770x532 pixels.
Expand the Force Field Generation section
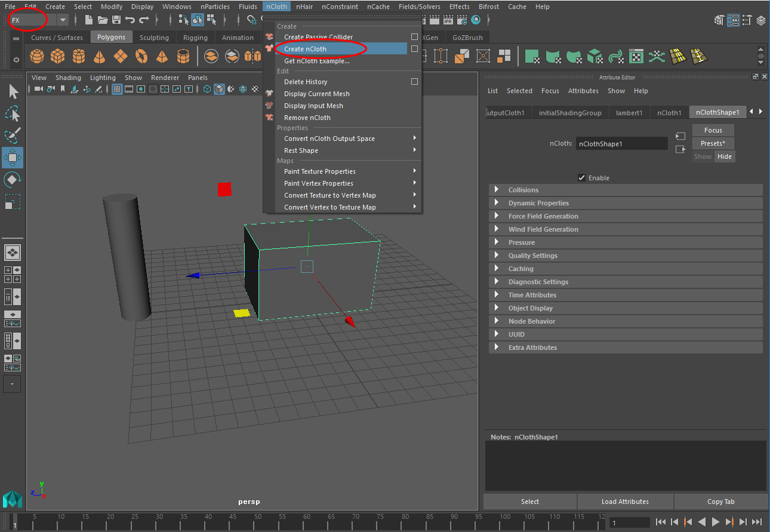[x=626, y=216]
